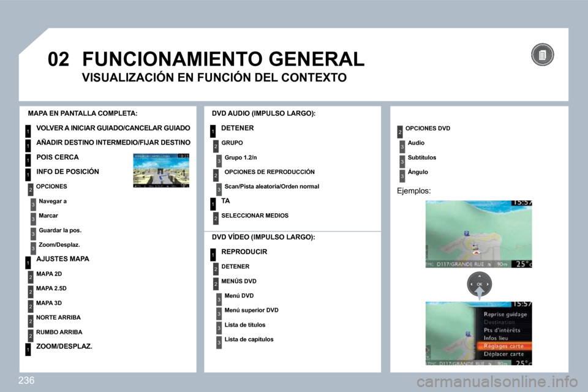The height and width of the screenshot is (392, 588).
Task: Select 'Infos lieu' in the example menu
Action: [x=496, y=338]
